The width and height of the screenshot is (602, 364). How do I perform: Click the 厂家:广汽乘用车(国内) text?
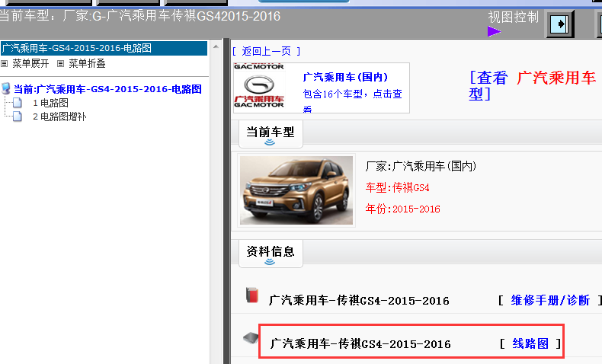tap(421, 166)
